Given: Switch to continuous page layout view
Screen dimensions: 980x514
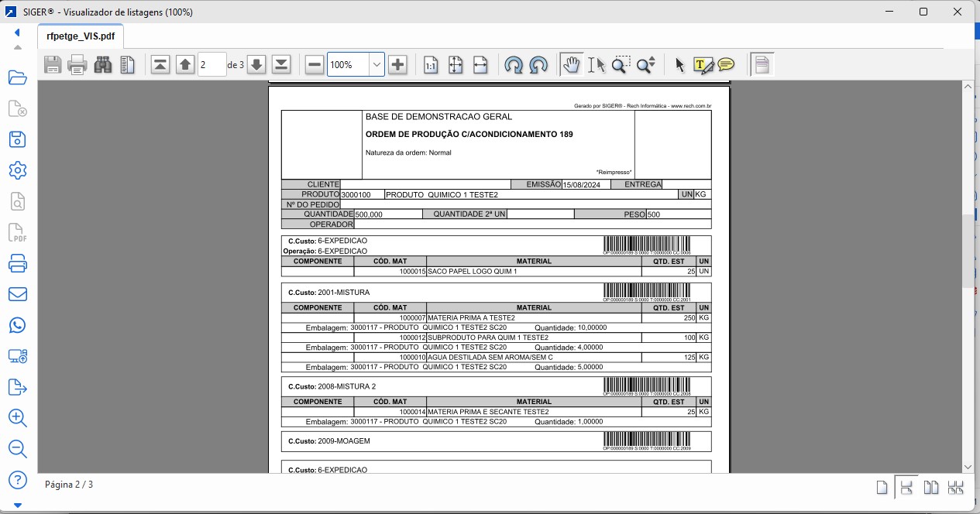Looking at the screenshot, I should 905,487.
